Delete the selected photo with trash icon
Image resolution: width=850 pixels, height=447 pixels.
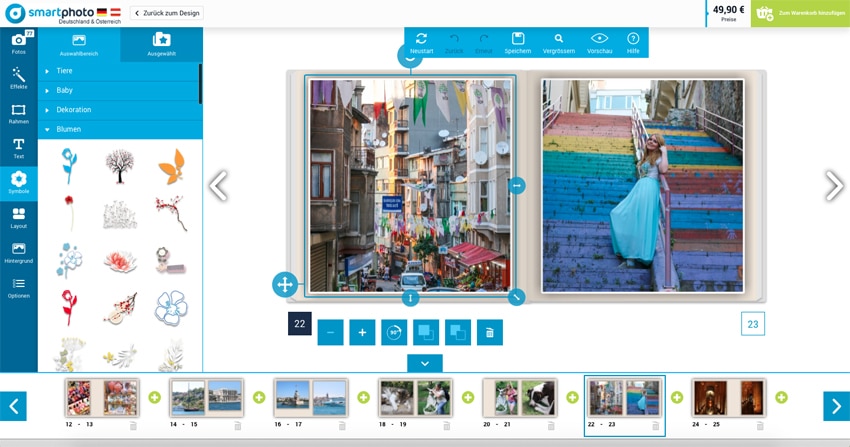pyautogui.click(x=490, y=332)
